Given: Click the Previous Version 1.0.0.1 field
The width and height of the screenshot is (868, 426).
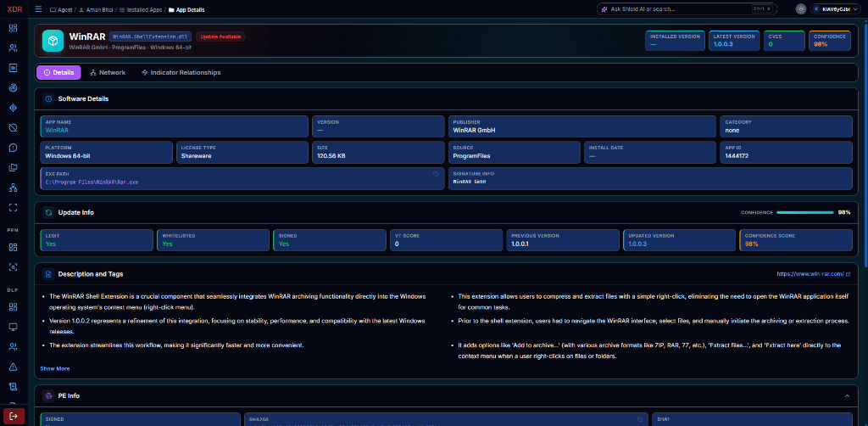Looking at the screenshot, I should pyautogui.click(x=563, y=240).
